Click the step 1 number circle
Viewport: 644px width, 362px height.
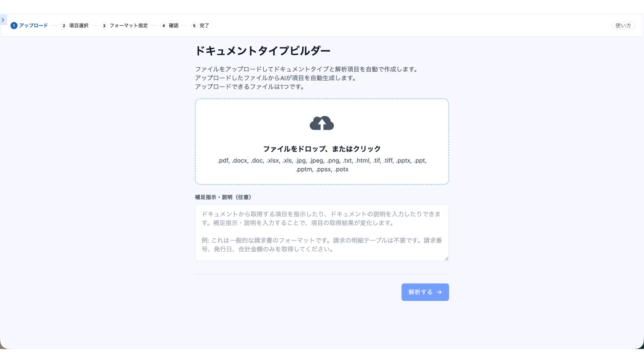point(14,26)
